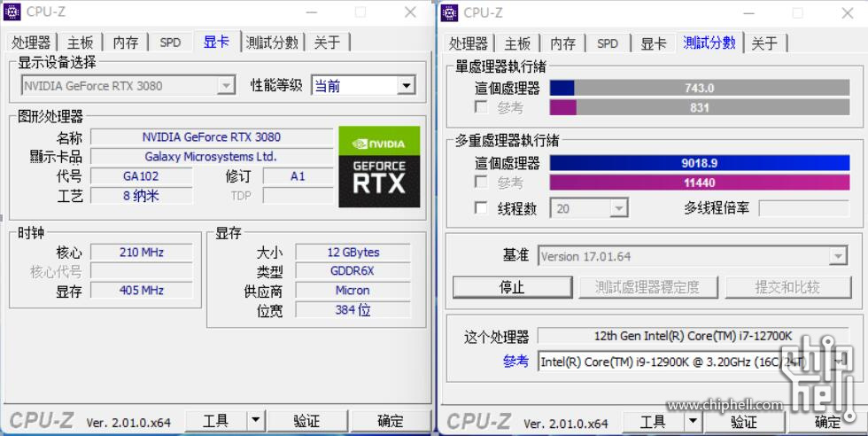This screenshot has height=436, width=868.
Task: Click 測試處理器穩定度 button
Action: [647, 287]
